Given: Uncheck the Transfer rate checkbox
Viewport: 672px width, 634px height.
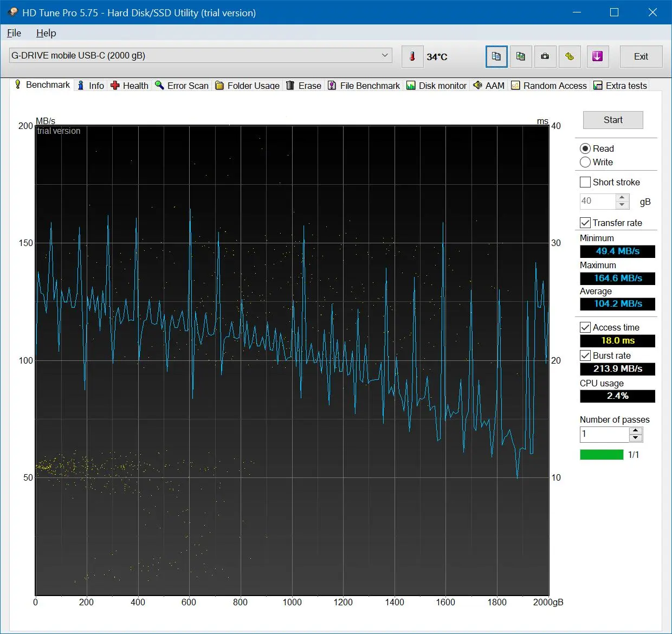Looking at the screenshot, I should point(585,223).
